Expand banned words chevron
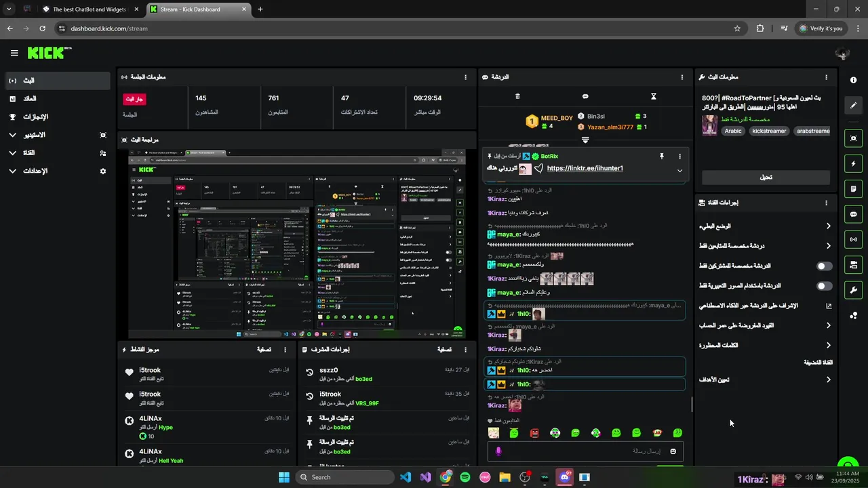The width and height of the screenshot is (868, 488). coord(828,345)
